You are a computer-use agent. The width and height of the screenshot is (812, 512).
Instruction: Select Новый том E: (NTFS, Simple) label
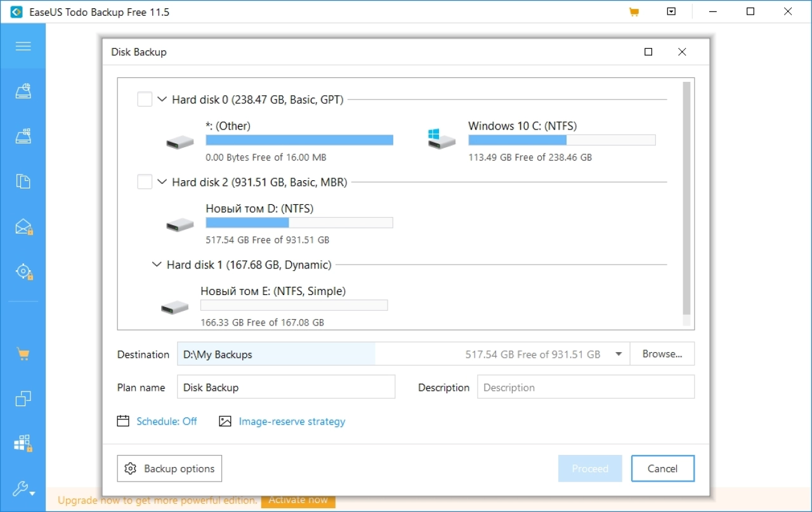[x=273, y=291]
